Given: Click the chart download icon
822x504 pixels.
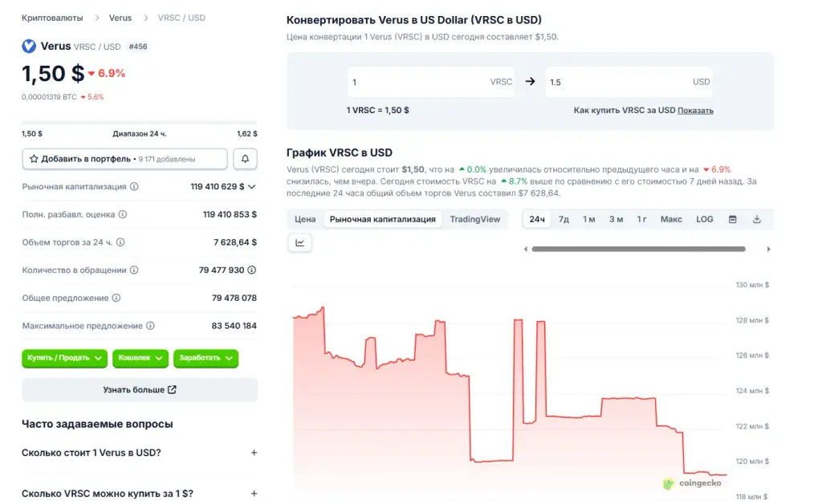Looking at the screenshot, I should [756, 219].
